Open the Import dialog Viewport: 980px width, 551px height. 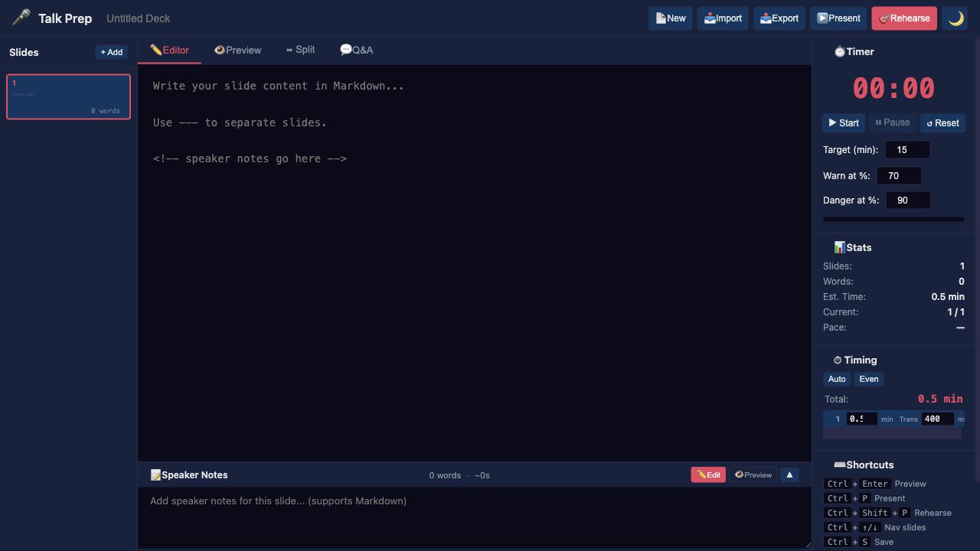(723, 18)
